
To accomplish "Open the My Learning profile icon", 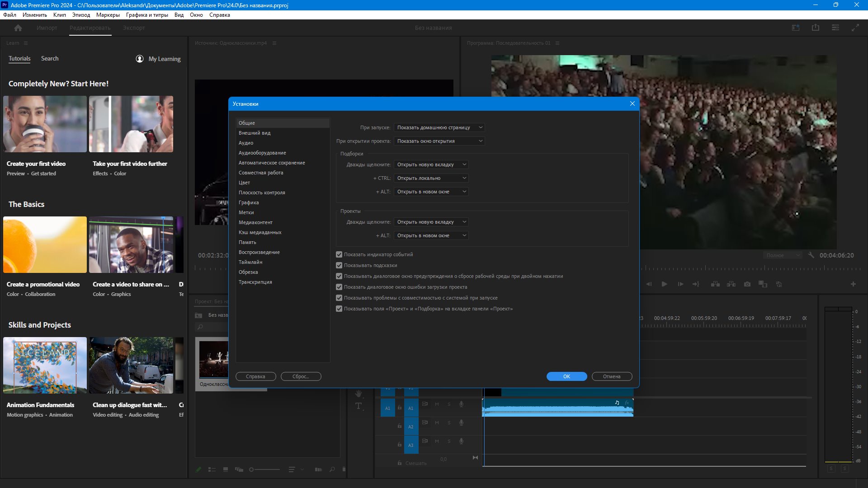I will [x=140, y=59].
